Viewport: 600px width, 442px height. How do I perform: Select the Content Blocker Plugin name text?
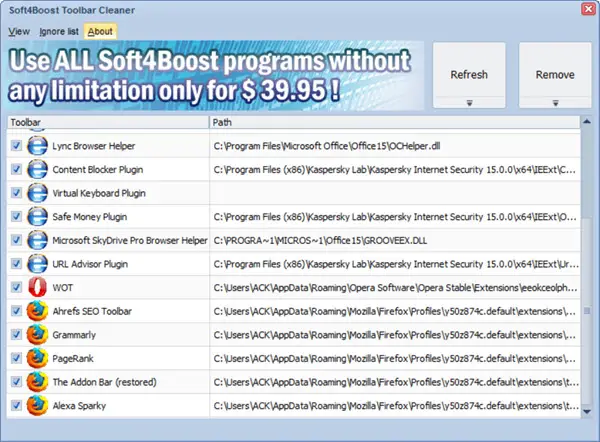tap(98, 170)
